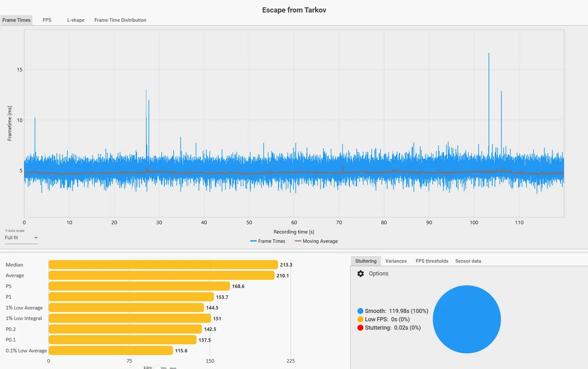This screenshot has height=369, width=588.
Task: Switch to the Frame Times tab
Action: click(x=16, y=20)
